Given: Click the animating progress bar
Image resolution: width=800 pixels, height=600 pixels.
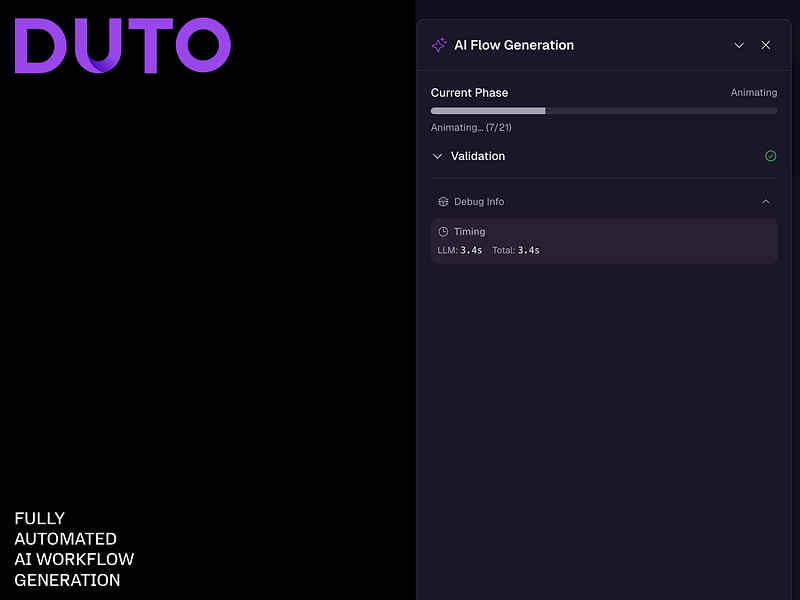Looking at the screenshot, I should tap(604, 111).
